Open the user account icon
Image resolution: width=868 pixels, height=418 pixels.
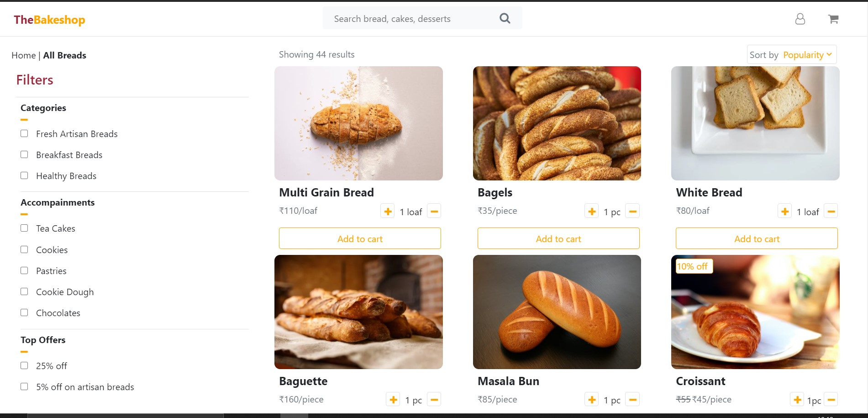tap(800, 19)
